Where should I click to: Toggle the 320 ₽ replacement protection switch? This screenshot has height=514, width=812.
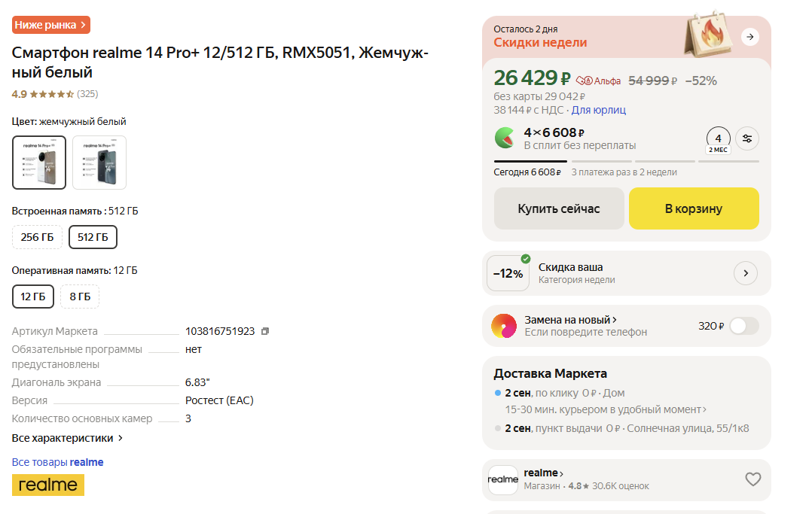[x=744, y=326]
